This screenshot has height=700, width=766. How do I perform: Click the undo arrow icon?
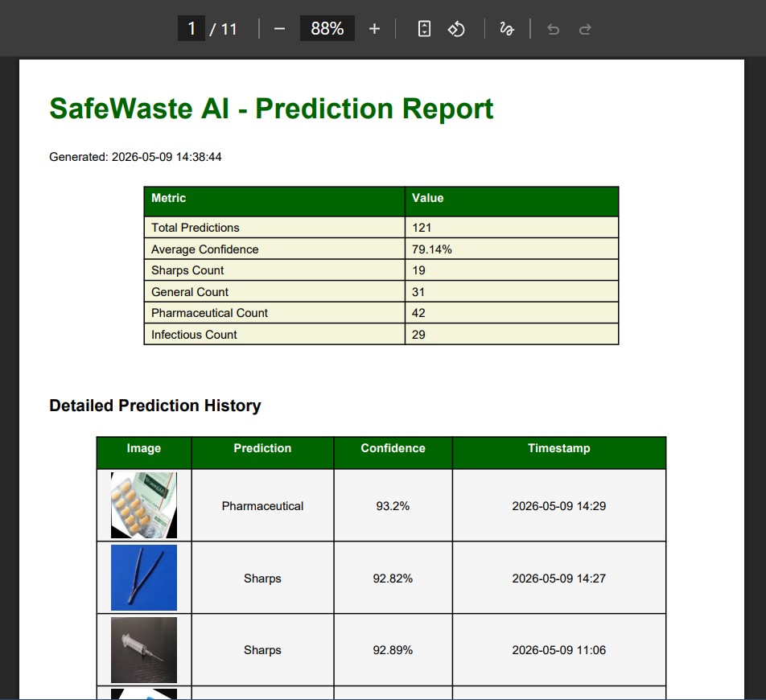click(x=553, y=29)
